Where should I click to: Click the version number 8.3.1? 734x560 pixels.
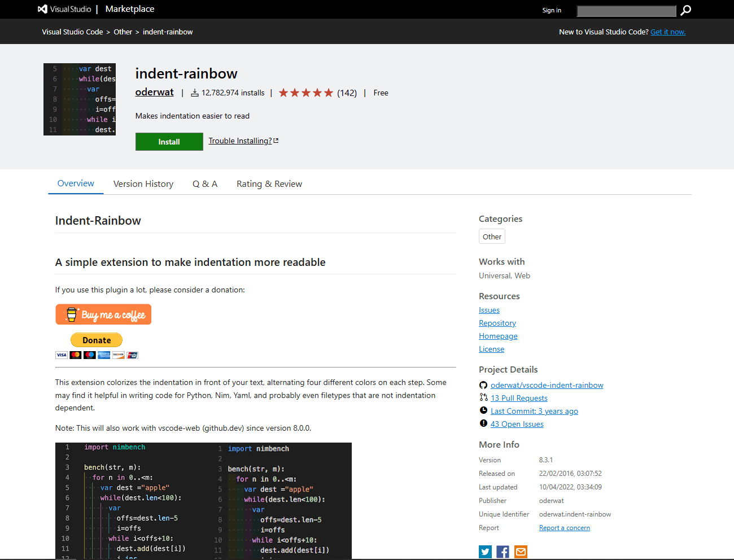coord(546,460)
